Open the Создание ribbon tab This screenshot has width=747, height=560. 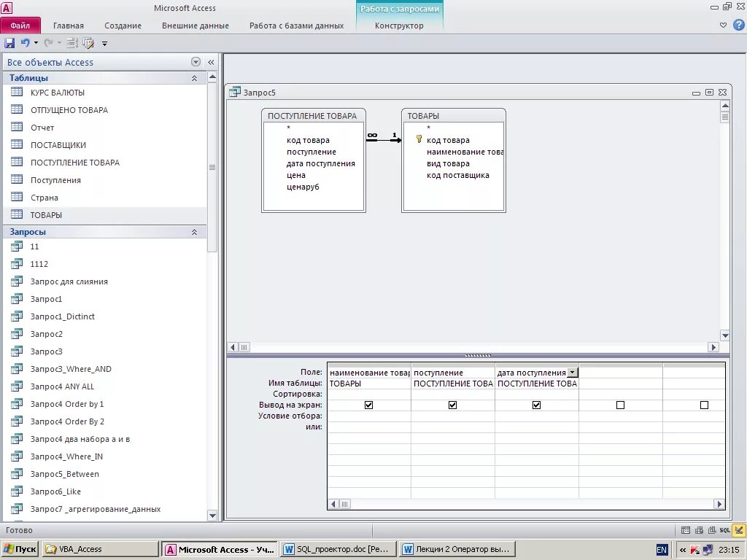point(123,26)
